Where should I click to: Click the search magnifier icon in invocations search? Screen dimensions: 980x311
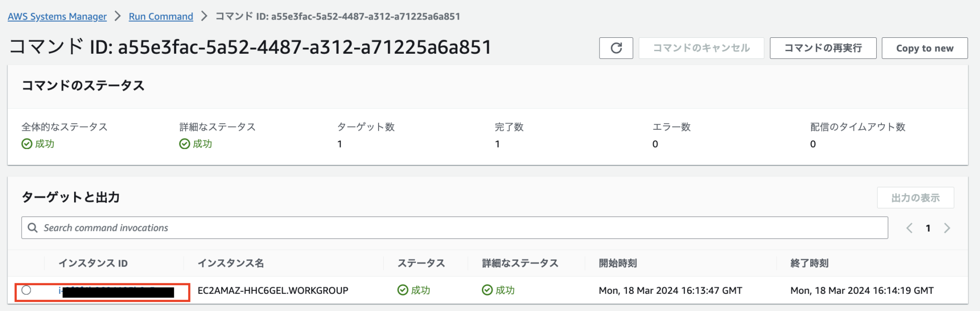pyautogui.click(x=32, y=228)
